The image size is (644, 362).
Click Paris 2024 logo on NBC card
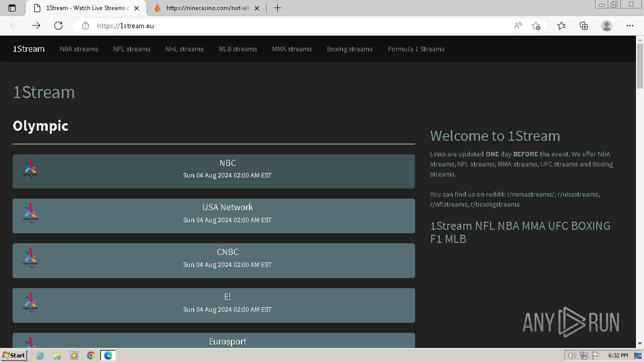click(31, 169)
